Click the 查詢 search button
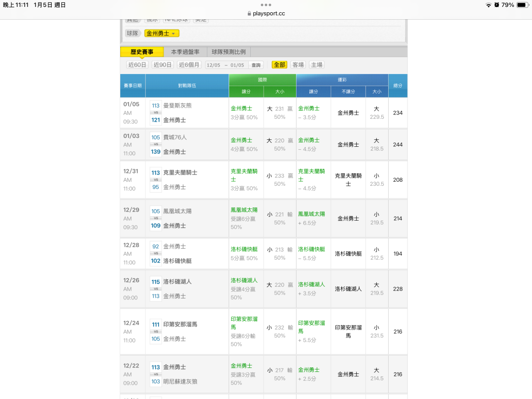This screenshot has height=399, width=532. point(256,65)
